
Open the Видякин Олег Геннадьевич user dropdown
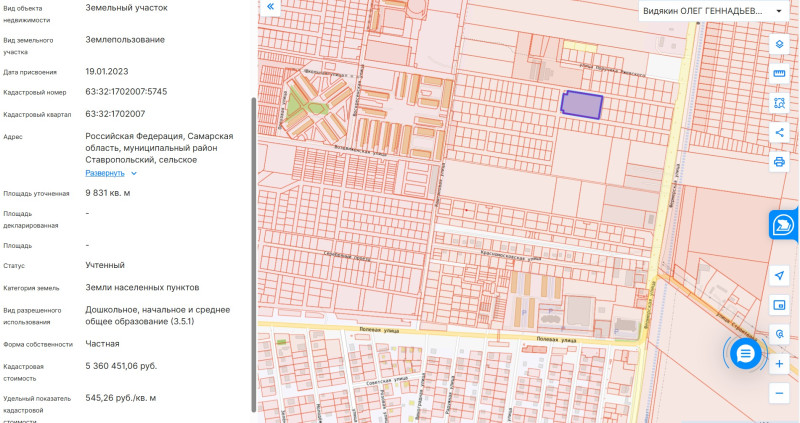click(712, 11)
